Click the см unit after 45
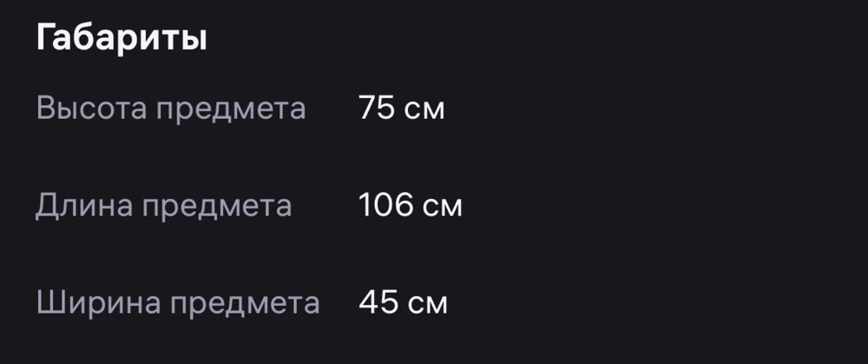This screenshot has height=364, width=868. pos(427,305)
